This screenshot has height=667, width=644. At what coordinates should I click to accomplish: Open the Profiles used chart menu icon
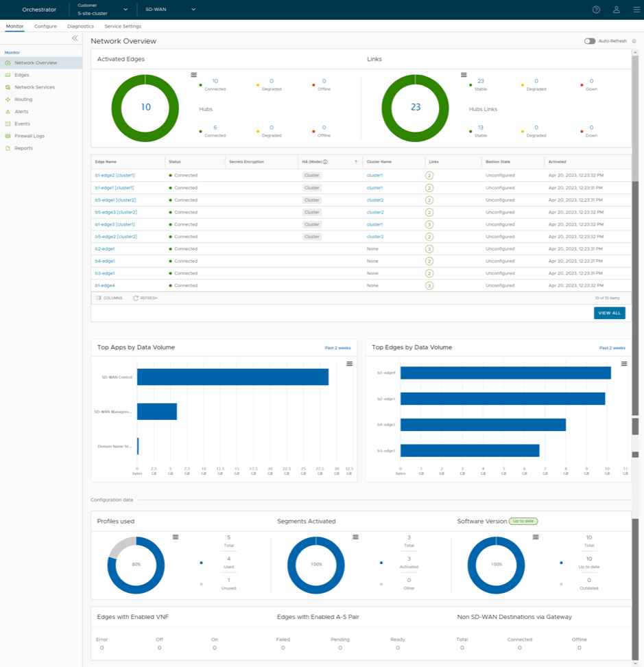coord(176,537)
